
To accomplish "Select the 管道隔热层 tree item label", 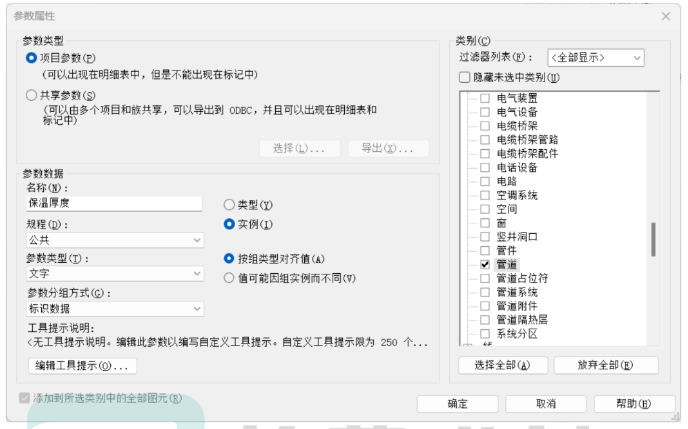I will tap(522, 320).
